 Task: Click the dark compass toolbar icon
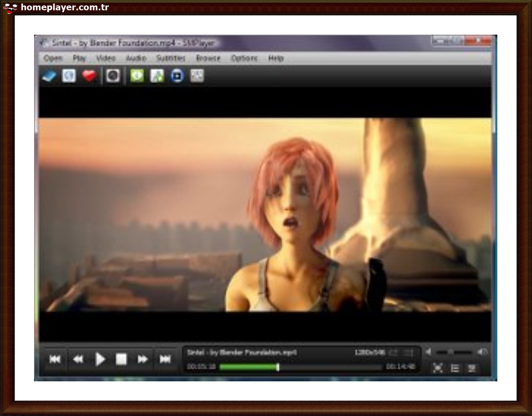[x=112, y=76]
